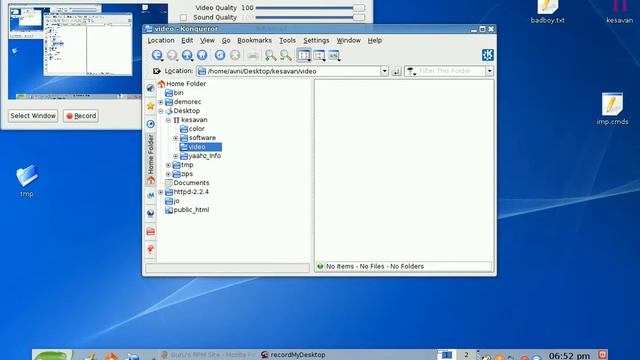
Task: Select the public_html folder in the tree
Action: click(x=187, y=210)
